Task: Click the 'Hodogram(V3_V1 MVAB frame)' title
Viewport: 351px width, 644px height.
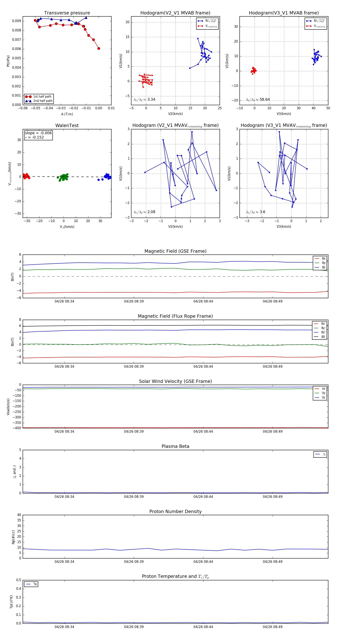Action: pos(284,13)
